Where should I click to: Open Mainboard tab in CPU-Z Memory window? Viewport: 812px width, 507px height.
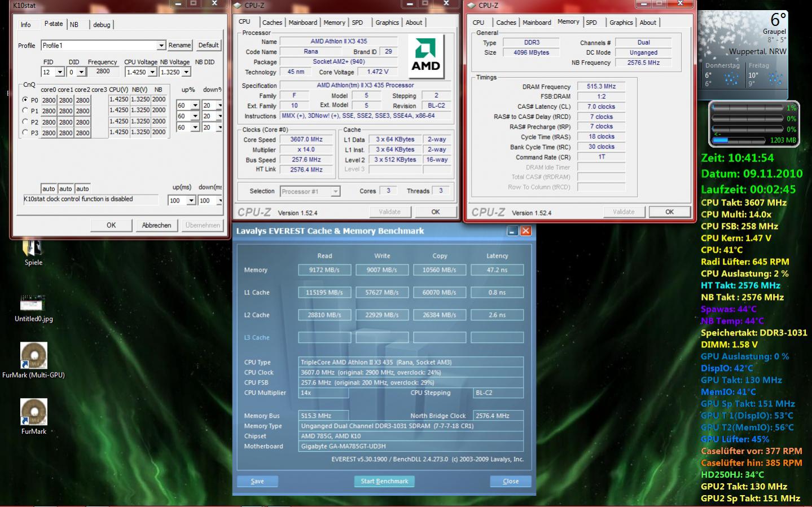point(537,23)
